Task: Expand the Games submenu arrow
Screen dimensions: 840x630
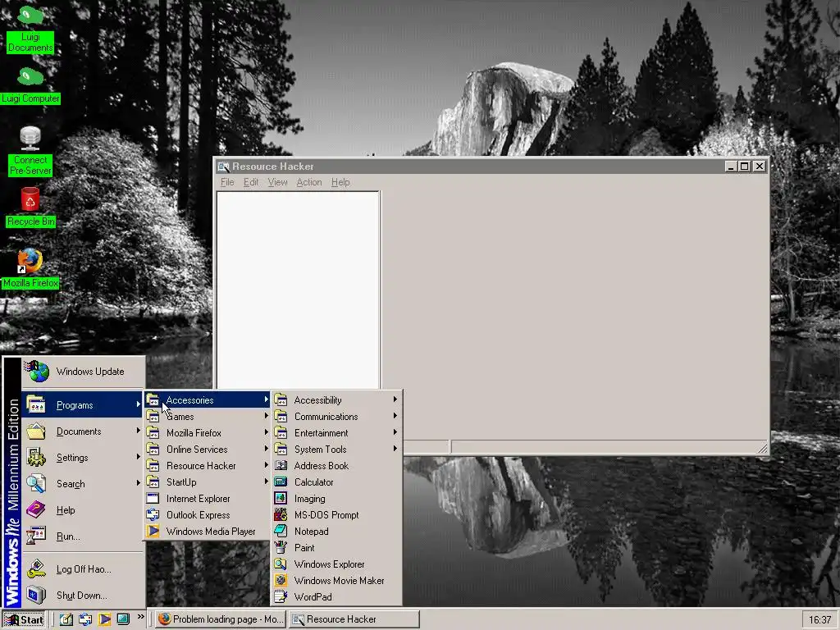Action: pos(267,416)
